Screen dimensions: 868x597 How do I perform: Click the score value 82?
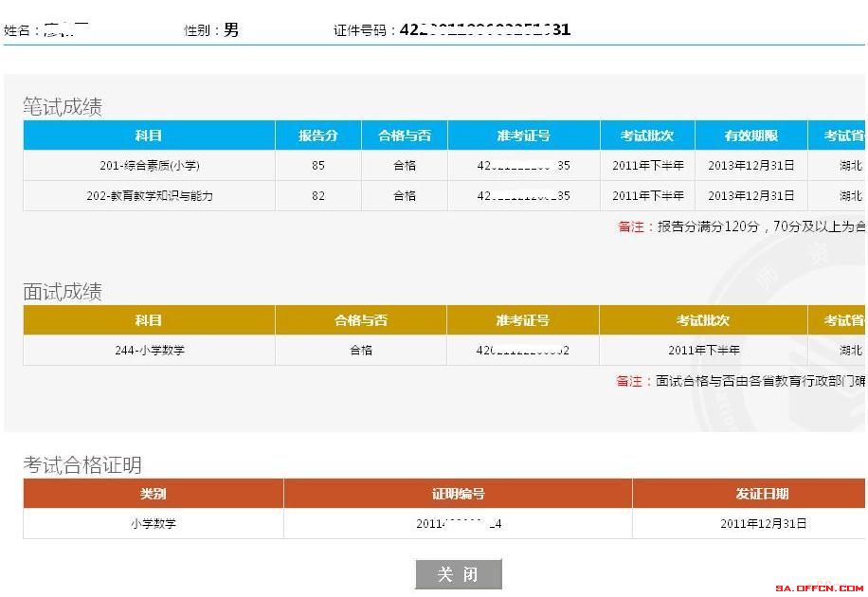click(318, 195)
